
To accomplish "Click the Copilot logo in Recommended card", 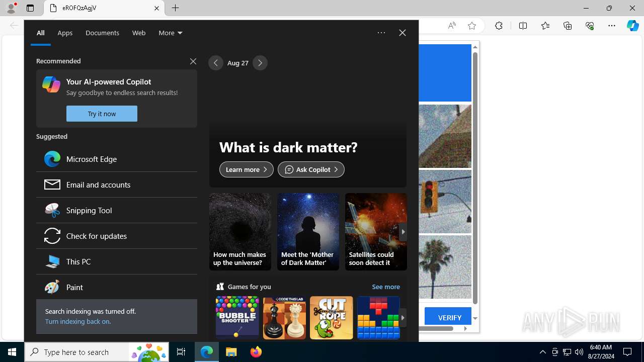I will (x=51, y=84).
